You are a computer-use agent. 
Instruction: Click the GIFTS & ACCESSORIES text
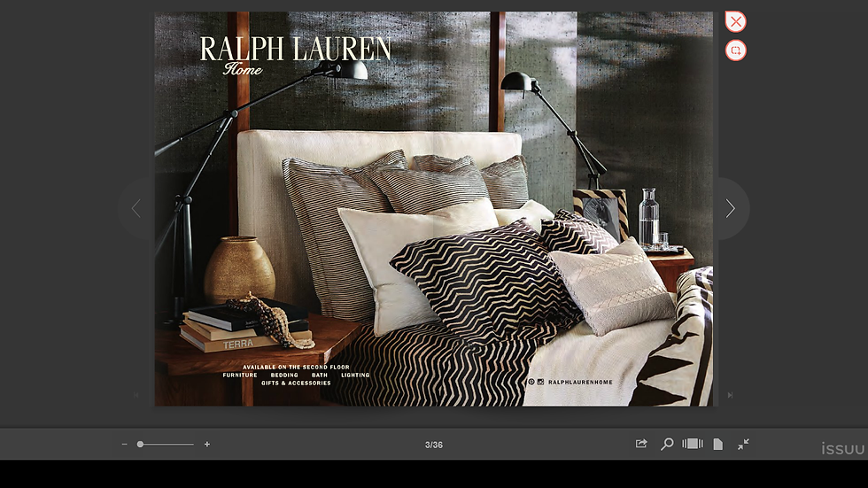pyautogui.click(x=296, y=383)
